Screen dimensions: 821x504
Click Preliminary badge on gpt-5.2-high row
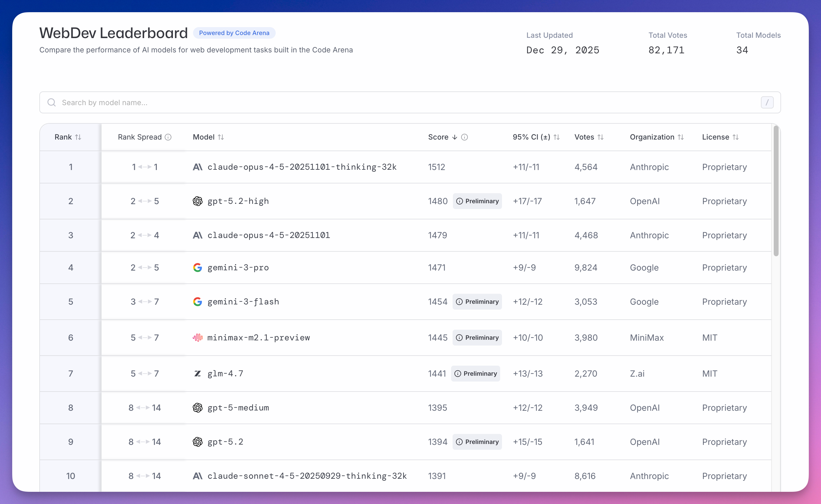(x=477, y=201)
